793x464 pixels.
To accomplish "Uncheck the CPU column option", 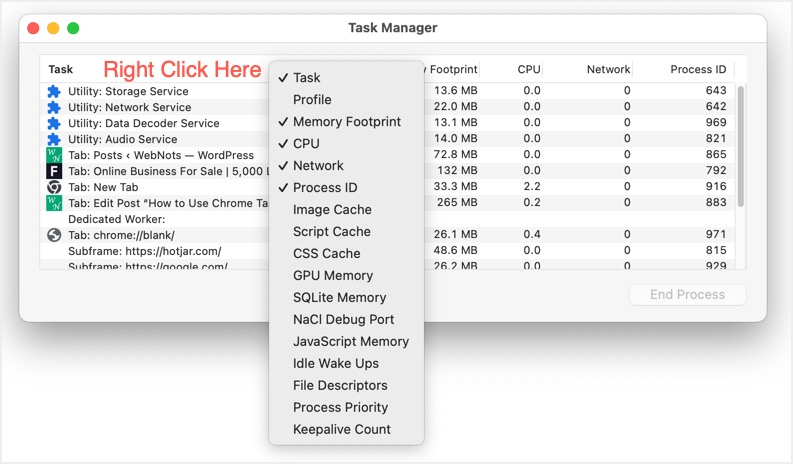I will [x=306, y=144].
